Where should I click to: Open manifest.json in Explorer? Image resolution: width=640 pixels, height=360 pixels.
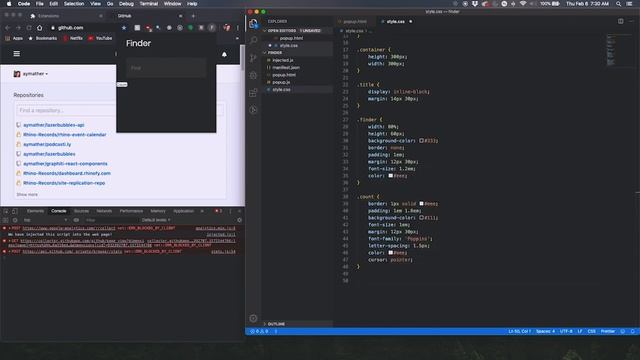pyautogui.click(x=286, y=68)
